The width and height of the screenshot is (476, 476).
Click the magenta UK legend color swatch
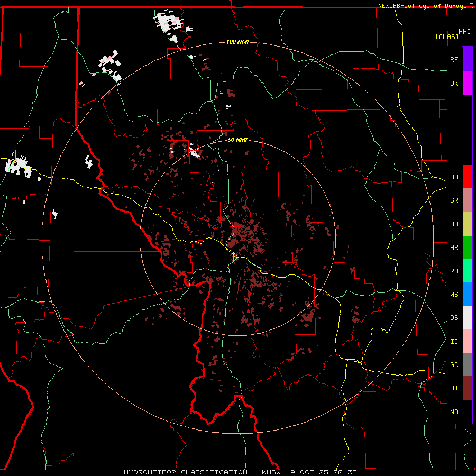(x=467, y=83)
